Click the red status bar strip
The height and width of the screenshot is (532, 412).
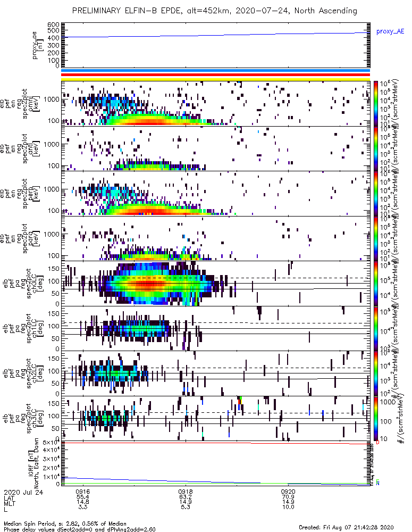click(x=215, y=75)
